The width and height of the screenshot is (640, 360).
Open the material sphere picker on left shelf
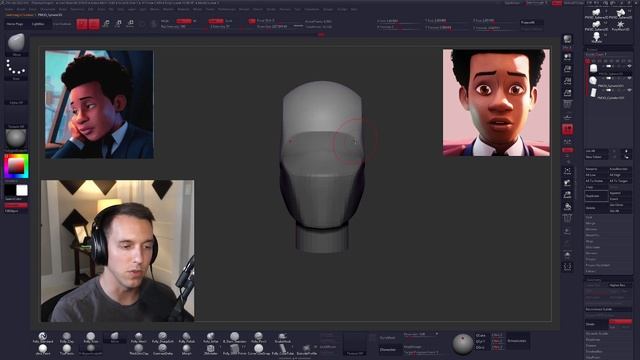(x=16, y=139)
